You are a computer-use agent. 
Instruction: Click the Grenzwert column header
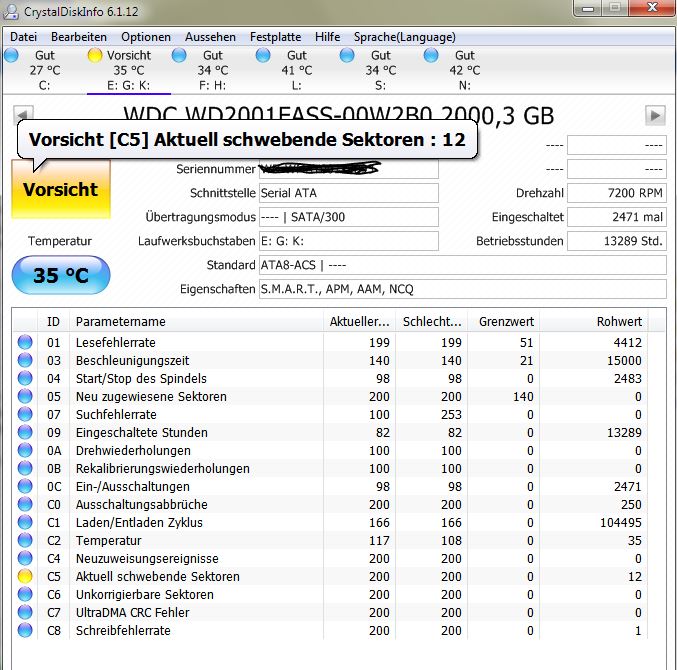point(504,322)
